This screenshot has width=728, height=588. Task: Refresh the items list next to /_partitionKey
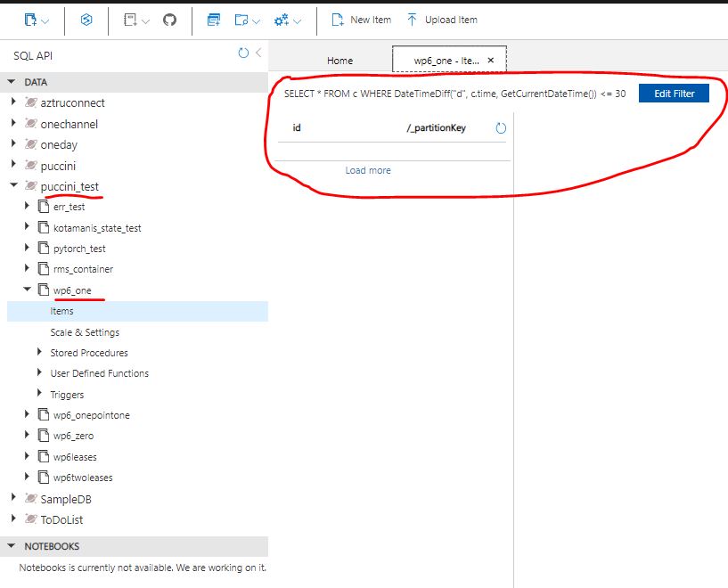501,128
